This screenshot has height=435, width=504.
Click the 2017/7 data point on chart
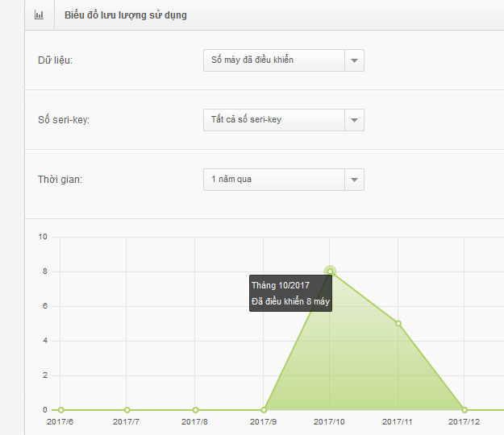[127, 410]
